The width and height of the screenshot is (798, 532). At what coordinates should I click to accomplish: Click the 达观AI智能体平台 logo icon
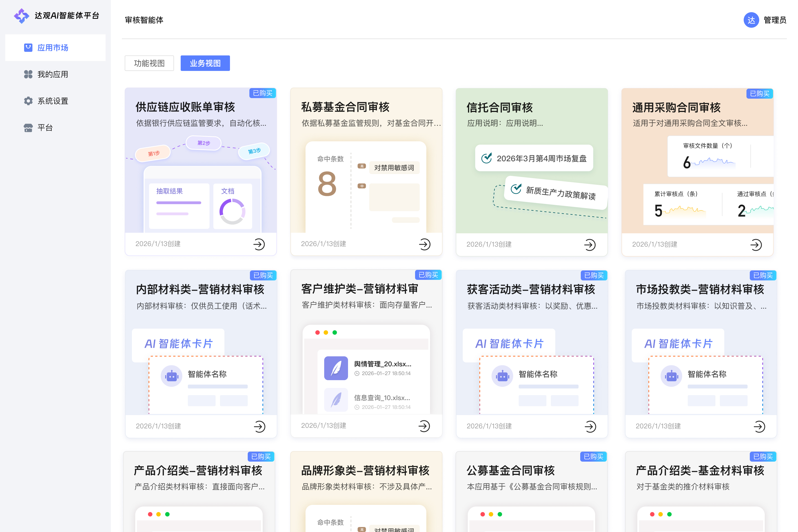pyautogui.click(x=21, y=16)
